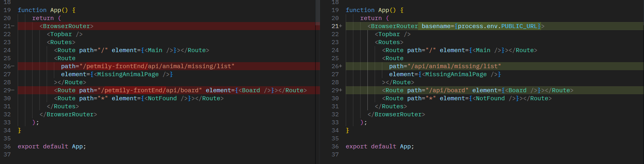
Task: Click line number 26− in original pane
Action: point(9,66)
